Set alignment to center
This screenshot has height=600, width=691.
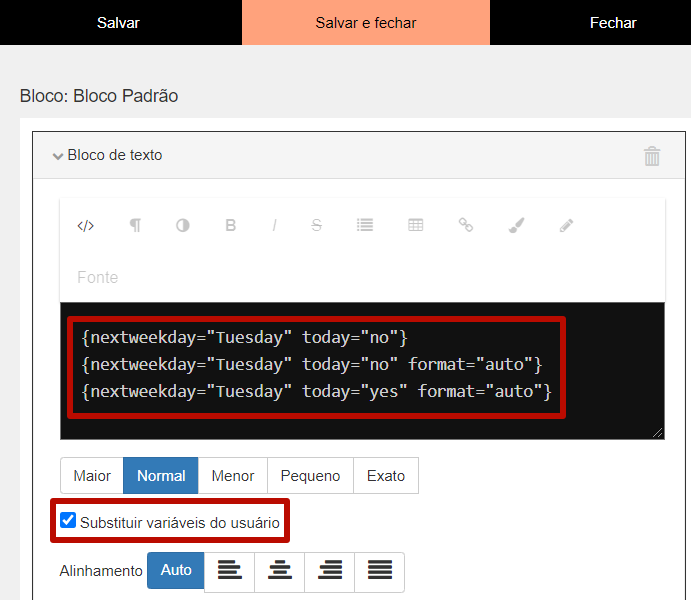(279, 570)
